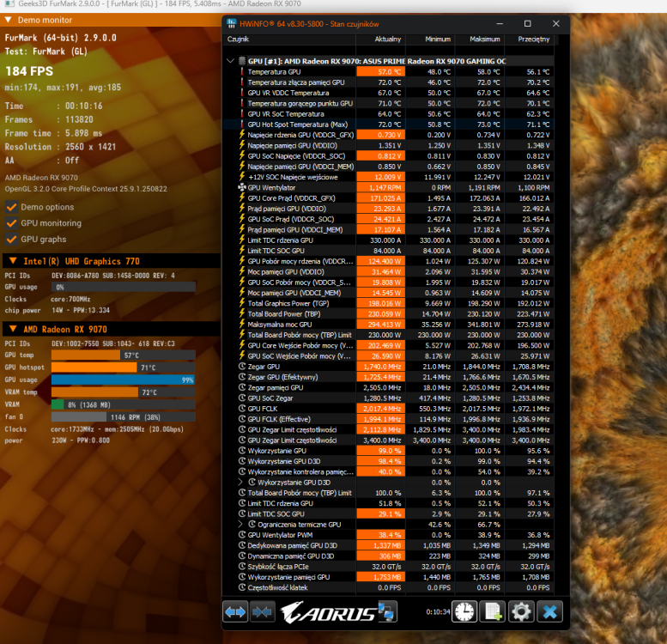Click the FurMark icon in window title bar

9,3
